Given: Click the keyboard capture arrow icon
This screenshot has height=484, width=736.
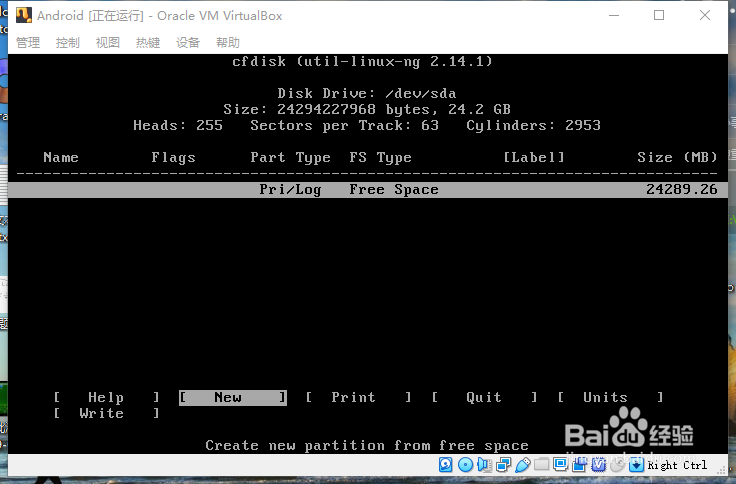Looking at the screenshot, I should click(636, 465).
